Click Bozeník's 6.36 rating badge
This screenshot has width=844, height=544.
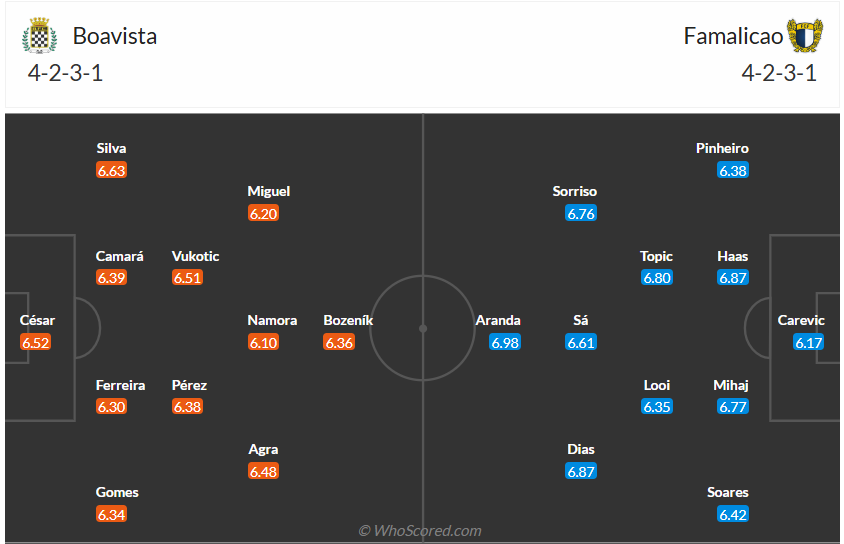tap(339, 342)
